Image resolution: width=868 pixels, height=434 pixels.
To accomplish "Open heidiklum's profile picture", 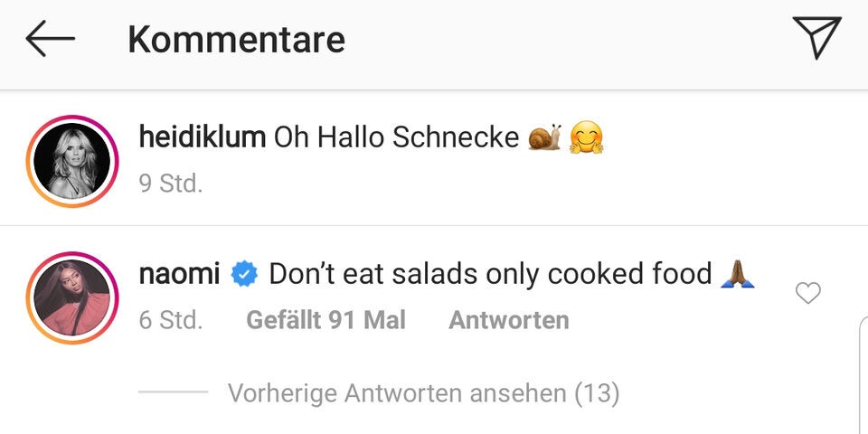I will 72,161.
